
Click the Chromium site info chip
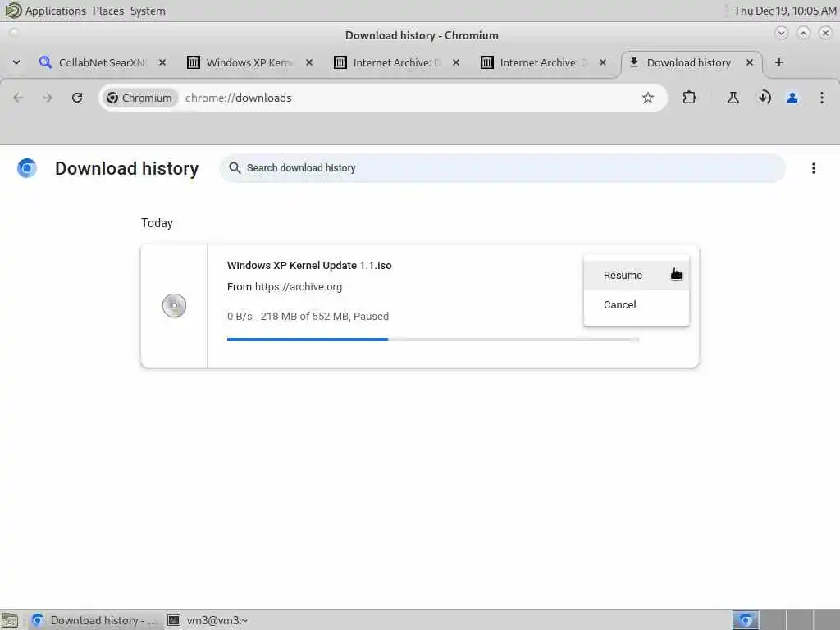coord(139,98)
